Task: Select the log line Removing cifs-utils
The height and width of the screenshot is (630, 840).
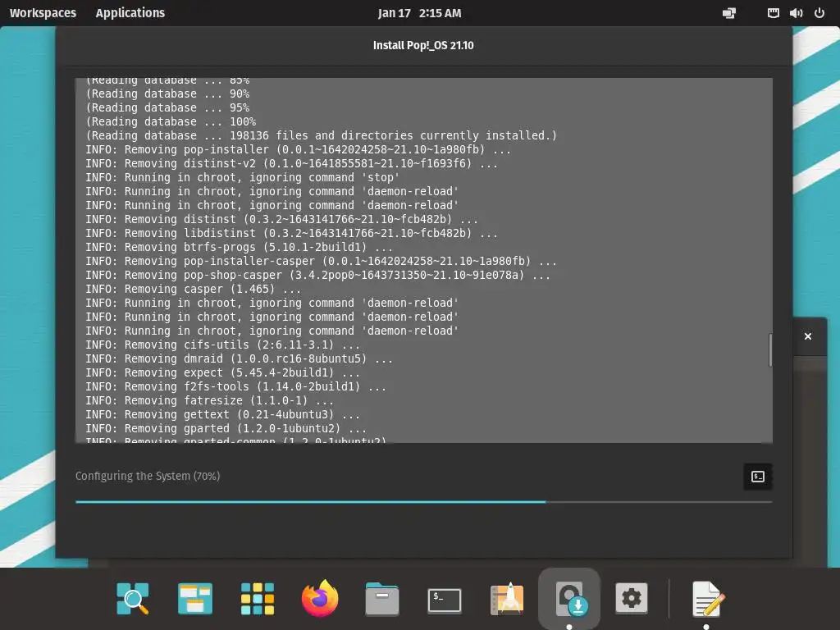Action: tap(222, 345)
